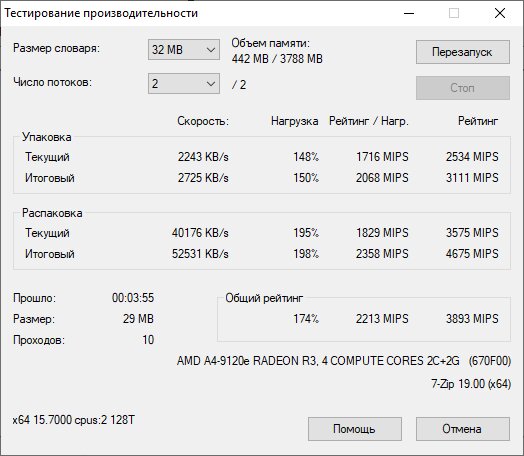Click the Распаковка group label
524x456 pixels.
tap(52, 213)
